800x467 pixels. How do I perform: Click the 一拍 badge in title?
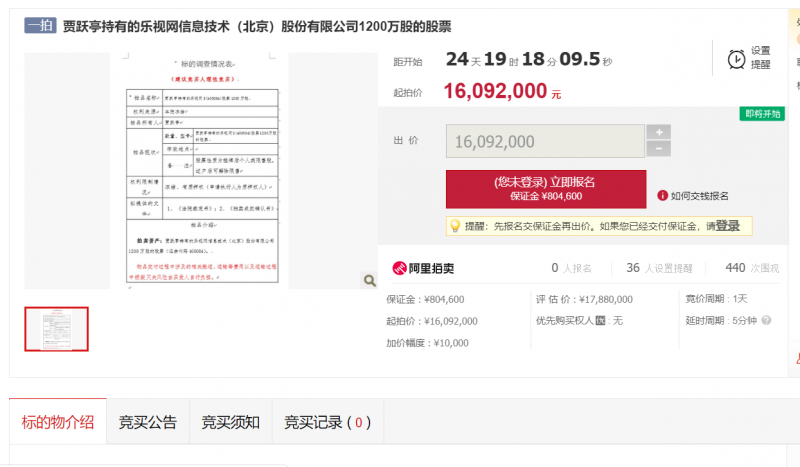pos(40,26)
